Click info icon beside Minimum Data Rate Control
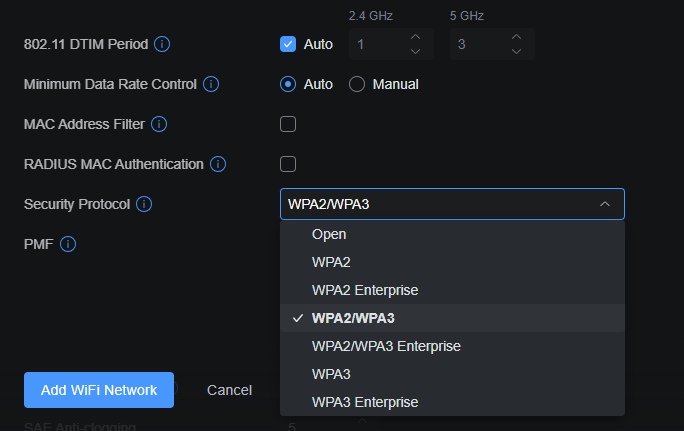The height and width of the screenshot is (431, 684). [211, 84]
